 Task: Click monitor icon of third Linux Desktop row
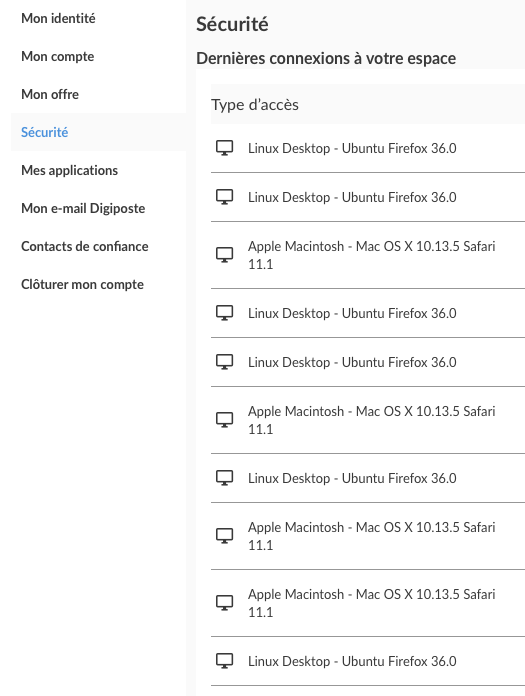[225, 313]
